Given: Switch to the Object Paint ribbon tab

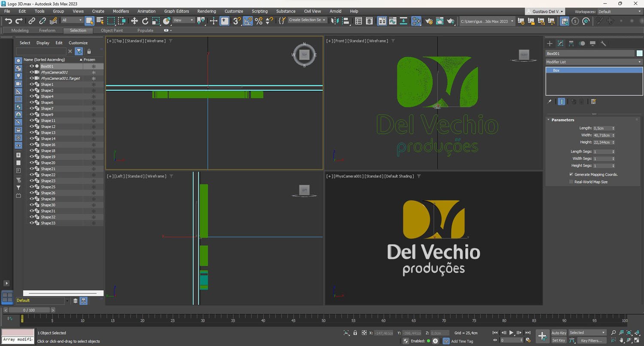Looking at the screenshot, I should [x=112, y=30].
